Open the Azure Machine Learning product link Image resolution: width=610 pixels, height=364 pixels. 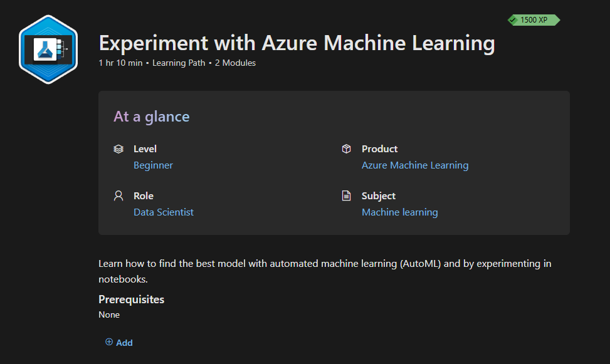click(415, 165)
